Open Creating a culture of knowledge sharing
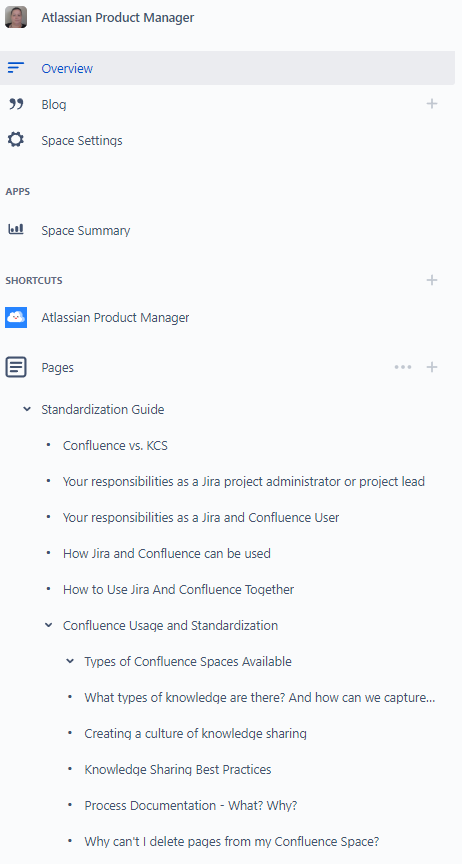The image size is (462, 864). pyautogui.click(x=195, y=733)
